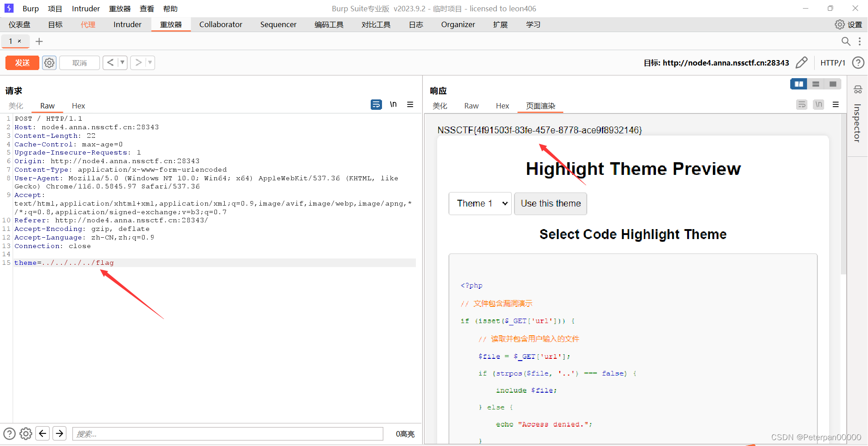Open the previous history dropdown arrow
868x446 pixels.
coord(123,62)
